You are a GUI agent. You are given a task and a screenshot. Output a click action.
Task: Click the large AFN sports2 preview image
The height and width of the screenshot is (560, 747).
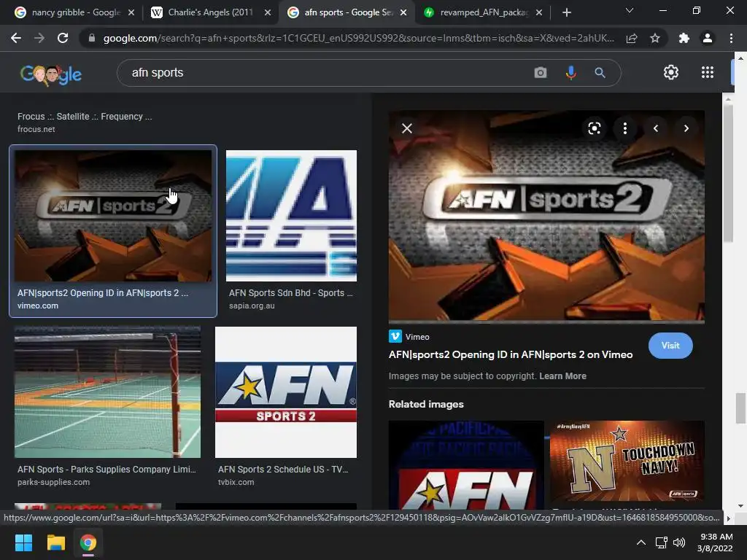click(546, 217)
